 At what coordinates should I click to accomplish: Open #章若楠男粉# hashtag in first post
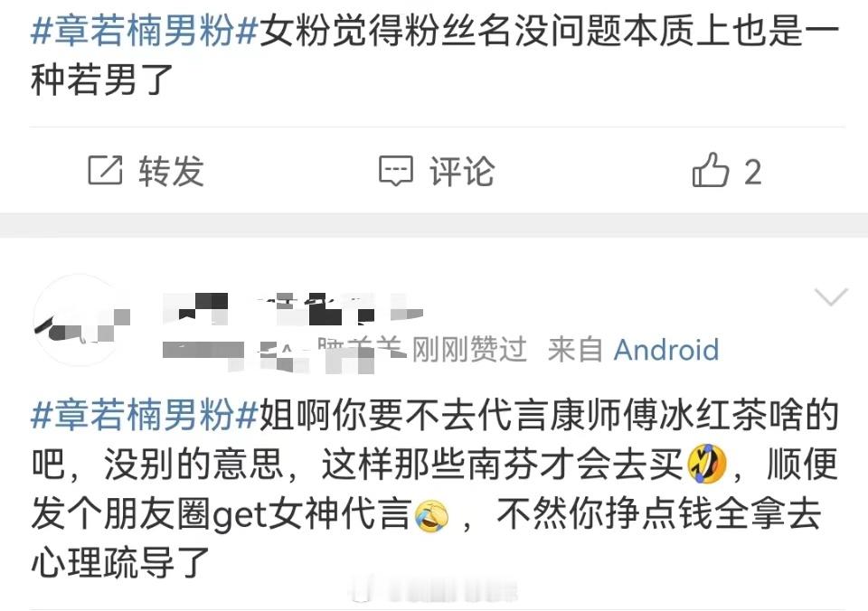click(145, 30)
